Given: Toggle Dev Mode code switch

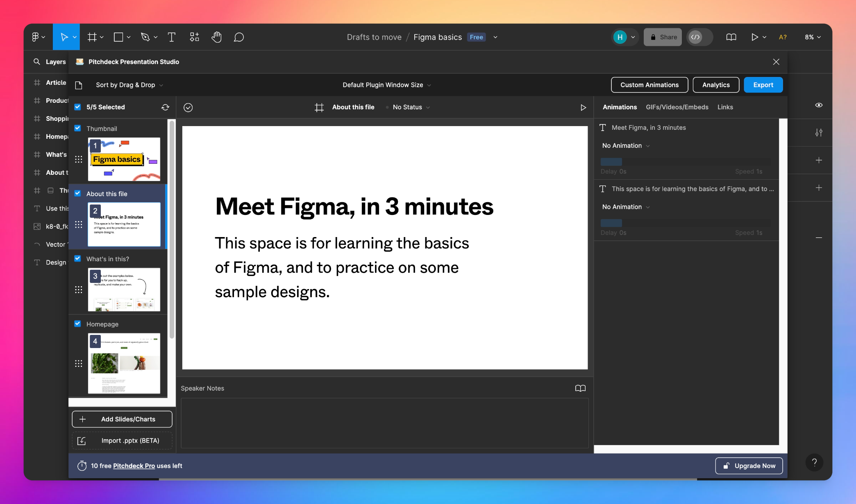Looking at the screenshot, I should (x=699, y=37).
